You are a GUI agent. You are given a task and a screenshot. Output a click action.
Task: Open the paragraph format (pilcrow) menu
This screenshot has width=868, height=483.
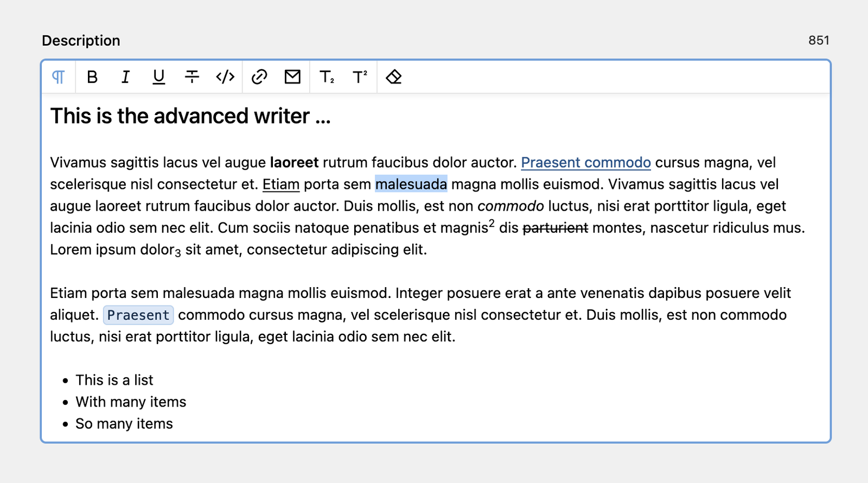click(x=59, y=77)
